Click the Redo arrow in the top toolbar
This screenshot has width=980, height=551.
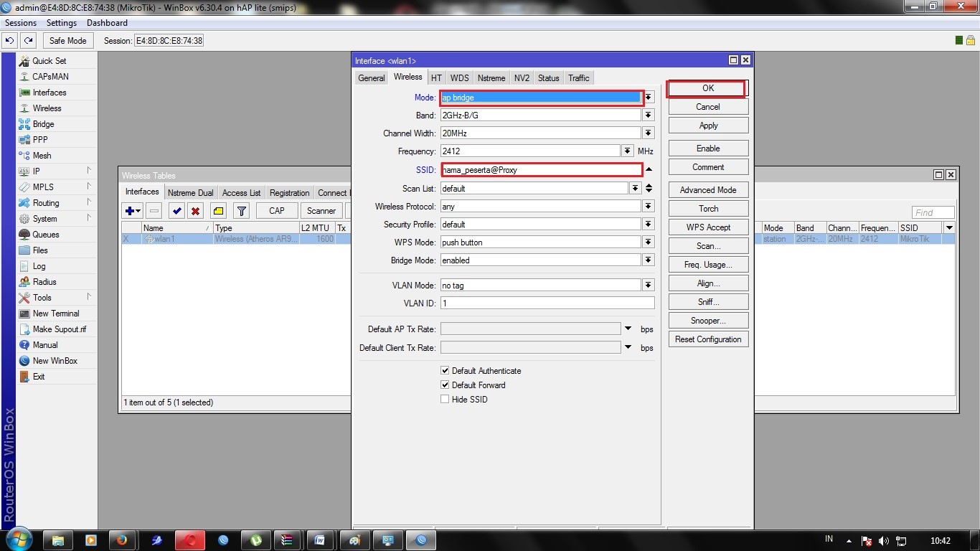click(x=28, y=41)
